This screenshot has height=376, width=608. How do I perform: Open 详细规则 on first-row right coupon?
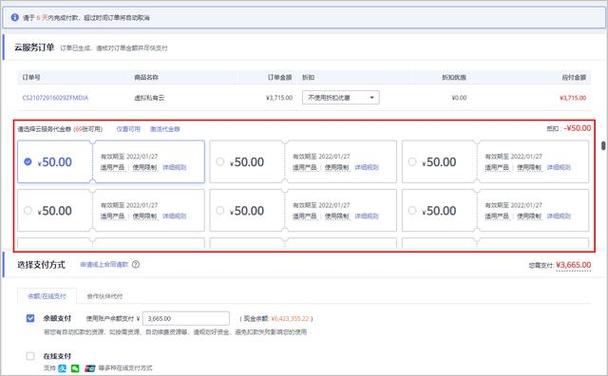559,167
